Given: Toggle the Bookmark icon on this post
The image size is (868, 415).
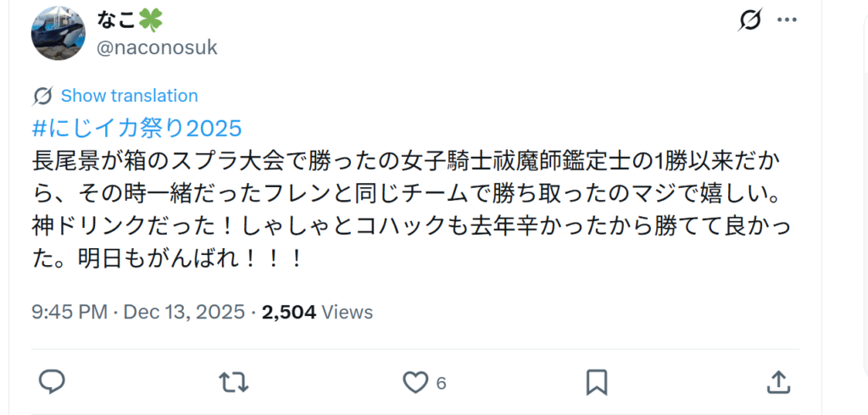Looking at the screenshot, I should [x=596, y=381].
